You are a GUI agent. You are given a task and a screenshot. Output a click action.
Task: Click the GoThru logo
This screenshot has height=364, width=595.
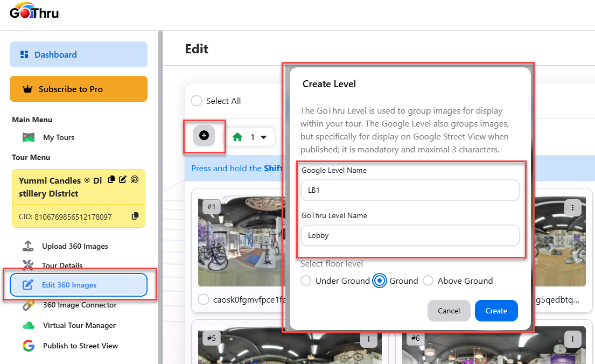click(x=34, y=11)
